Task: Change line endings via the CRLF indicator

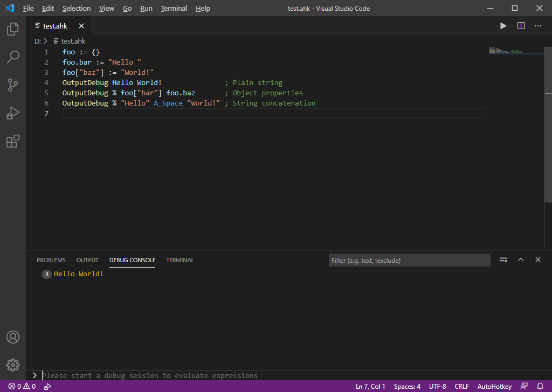Action: pyautogui.click(x=461, y=386)
